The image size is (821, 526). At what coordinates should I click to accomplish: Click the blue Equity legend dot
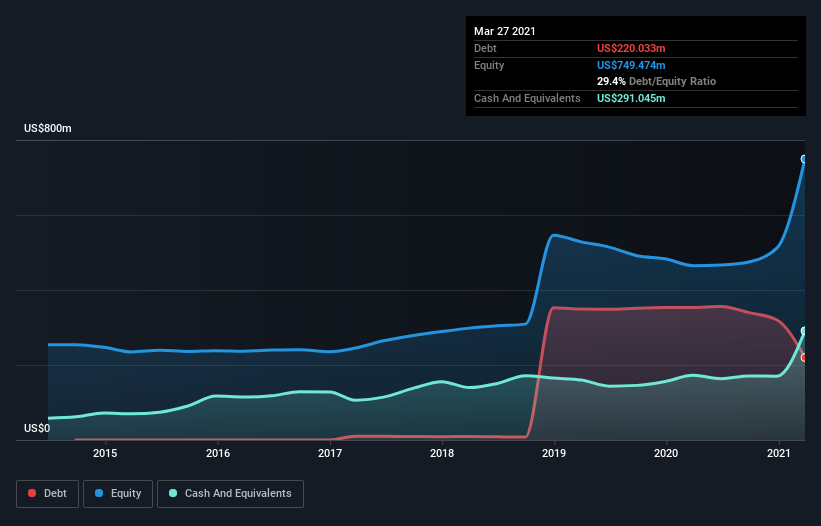tap(99, 493)
